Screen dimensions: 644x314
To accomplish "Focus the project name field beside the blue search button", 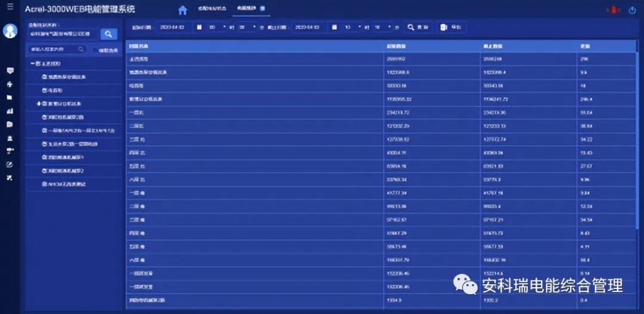I will tap(63, 34).
